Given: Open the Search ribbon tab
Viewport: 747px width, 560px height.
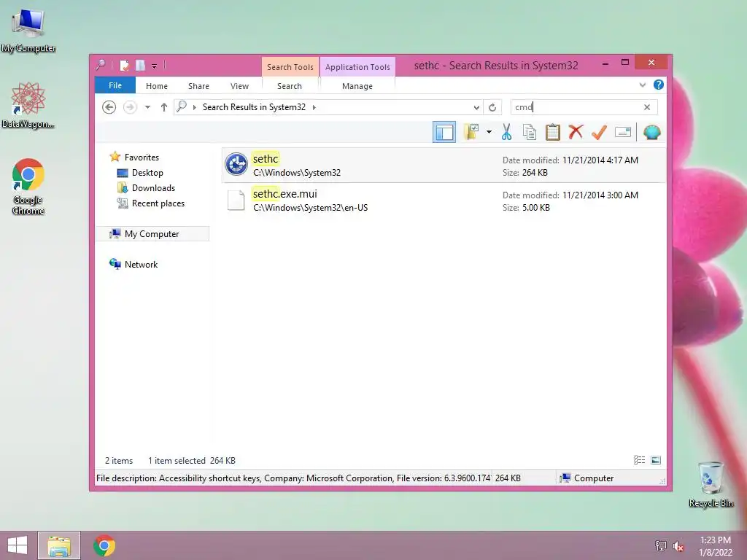Looking at the screenshot, I should 290,86.
